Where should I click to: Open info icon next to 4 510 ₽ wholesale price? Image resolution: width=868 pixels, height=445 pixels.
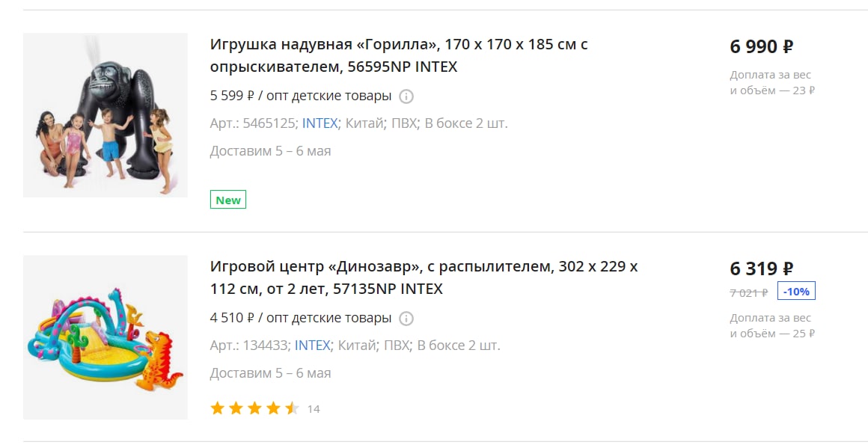(x=406, y=319)
